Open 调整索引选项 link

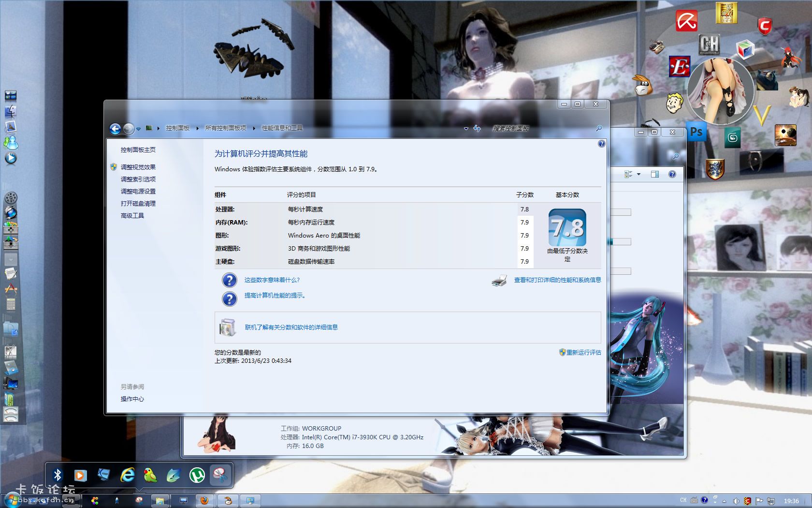click(138, 179)
